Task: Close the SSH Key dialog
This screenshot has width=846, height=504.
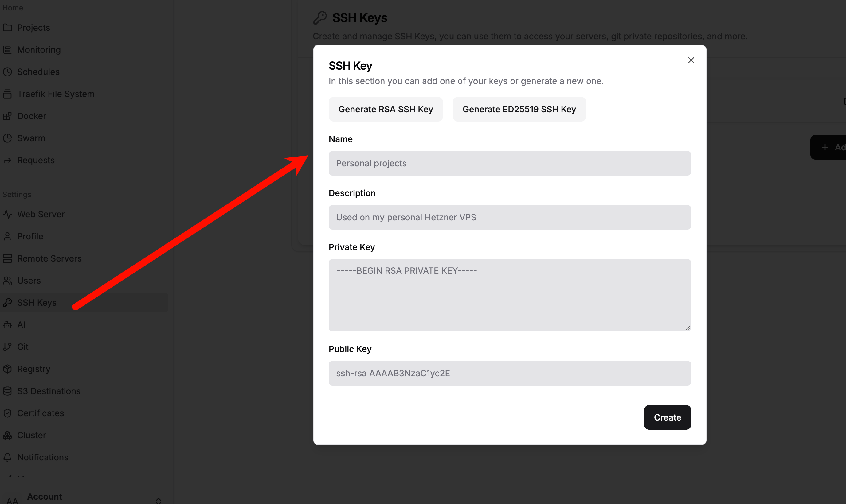Action: [691, 60]
